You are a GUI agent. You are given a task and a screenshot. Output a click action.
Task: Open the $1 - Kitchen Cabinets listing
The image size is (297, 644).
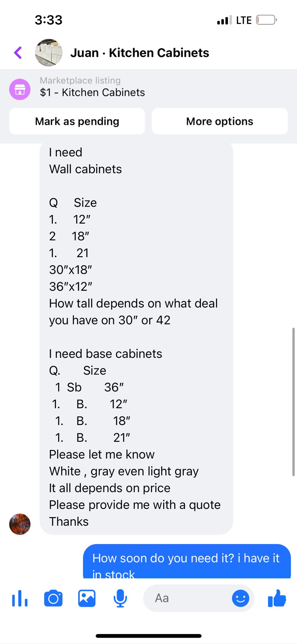[x=92, y=92]
